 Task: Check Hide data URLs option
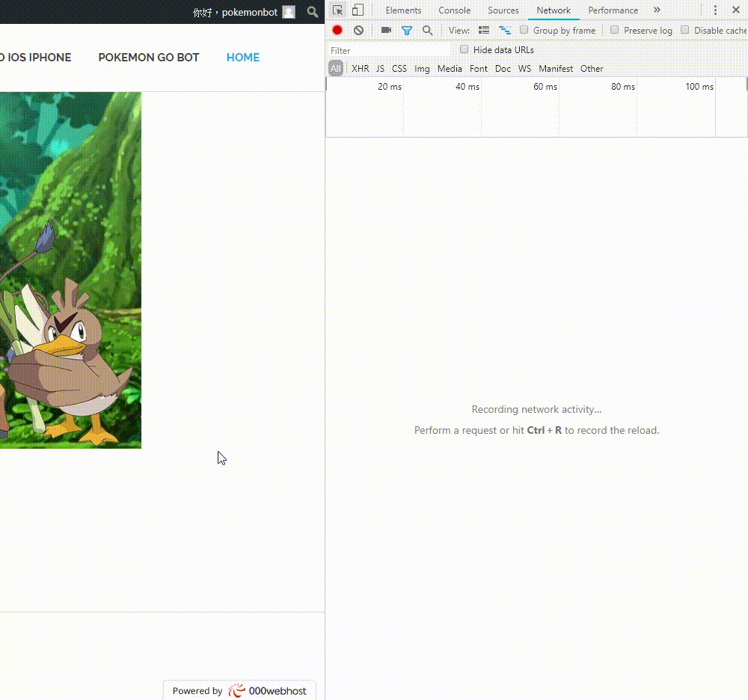tap(465, 50)
